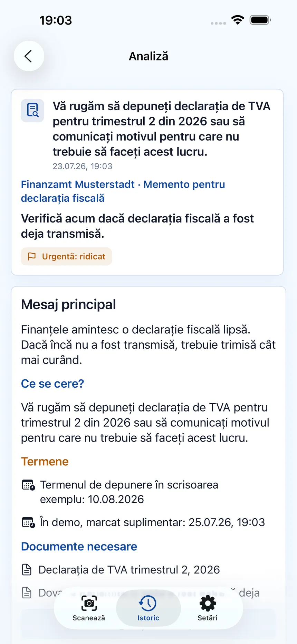Open the Scanează camera tab
This screenshot has width=297, height=644.
click(89, 608)
